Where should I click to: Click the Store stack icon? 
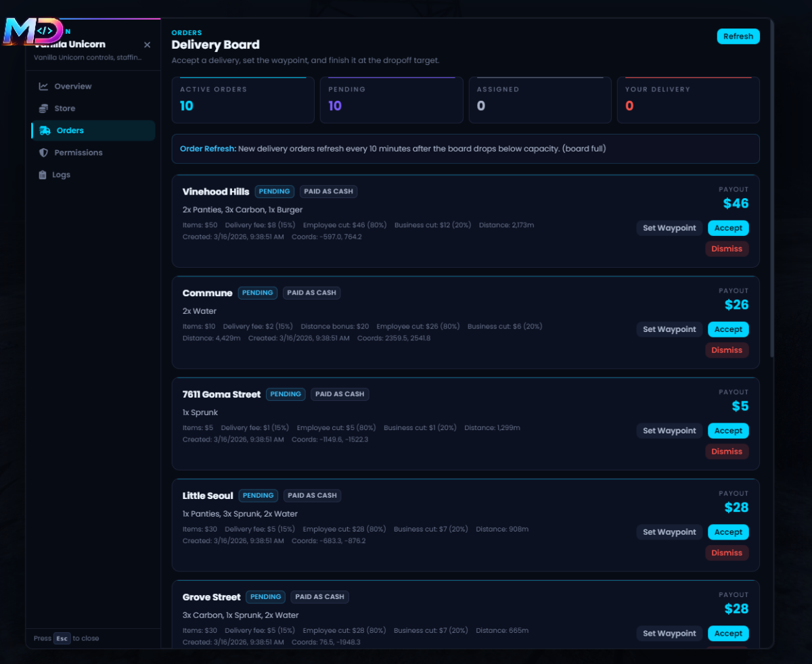tap(43, 108)
